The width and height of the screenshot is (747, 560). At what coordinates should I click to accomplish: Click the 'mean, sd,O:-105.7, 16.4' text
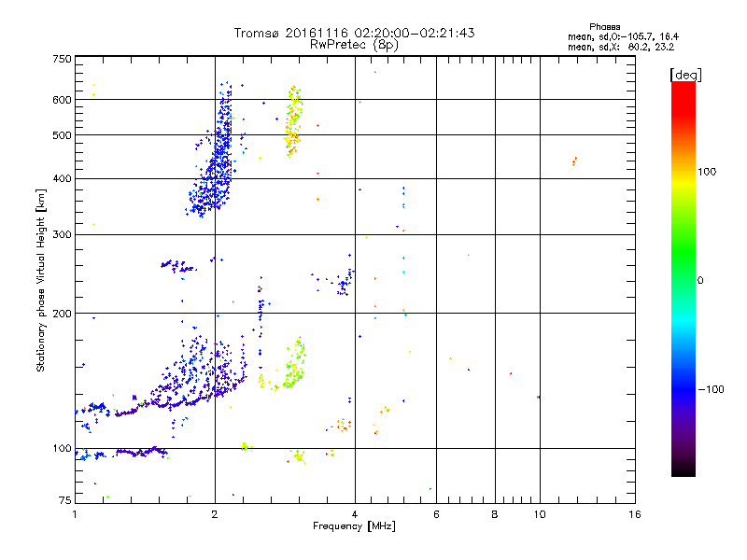[623, 36]
